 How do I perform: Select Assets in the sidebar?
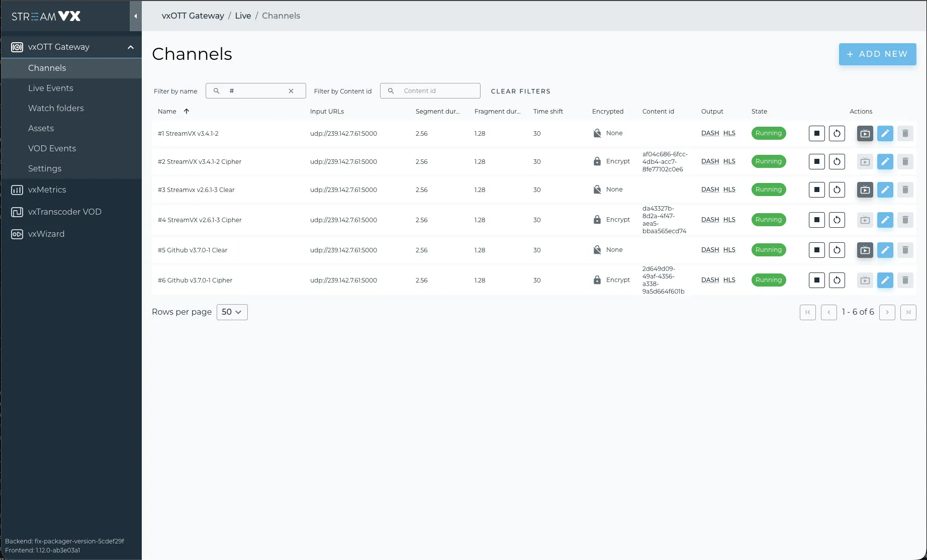click(x=71, y=128)
